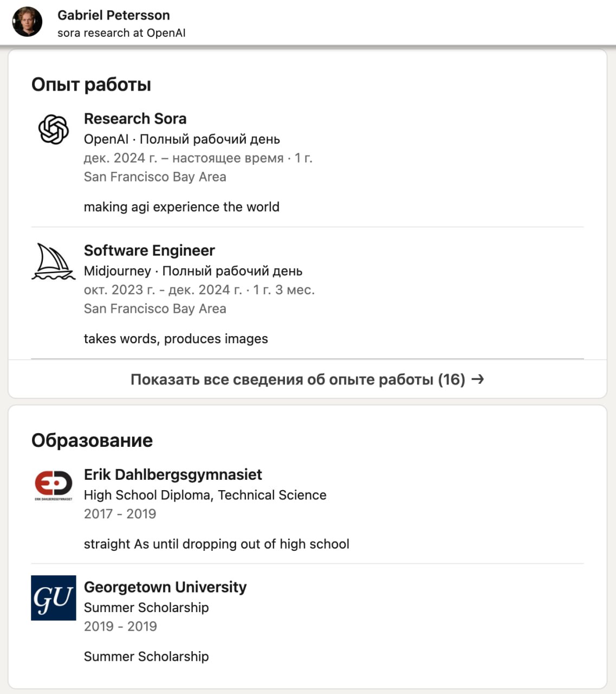Viewport: 616px width, 694px height.
Task: Click the Gabriel Petersson name in header
Action: tap(113, 15)
